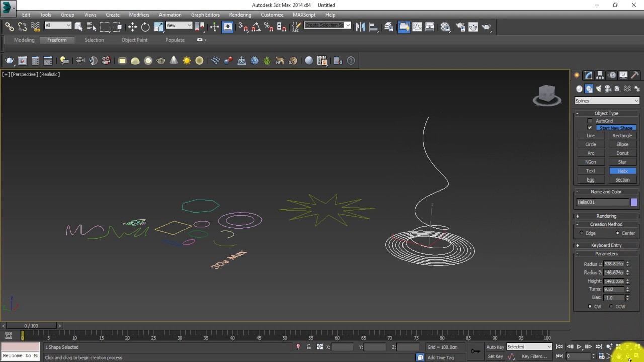Viewport: 644px width, 362px height.
Task: Select the Center creation method
Action: [618, 233]
